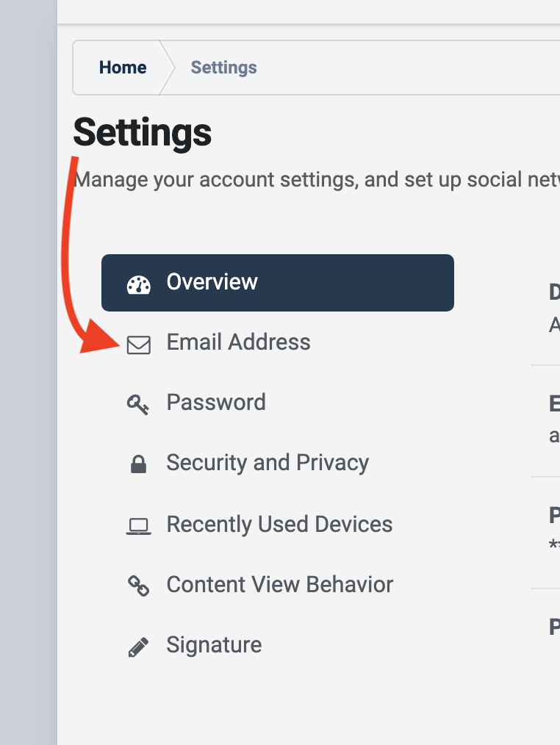Select Security and Privacy from the sidebar
Viewport: 560px width, 745px height.
point(268,463)
